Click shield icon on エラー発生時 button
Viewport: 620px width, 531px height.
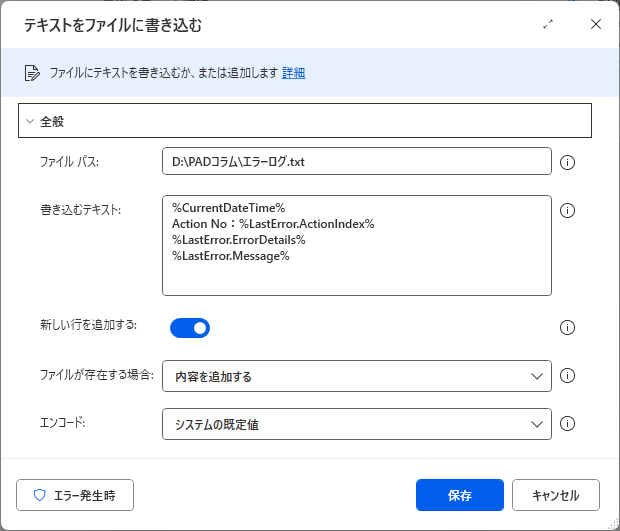pos(40,495)
